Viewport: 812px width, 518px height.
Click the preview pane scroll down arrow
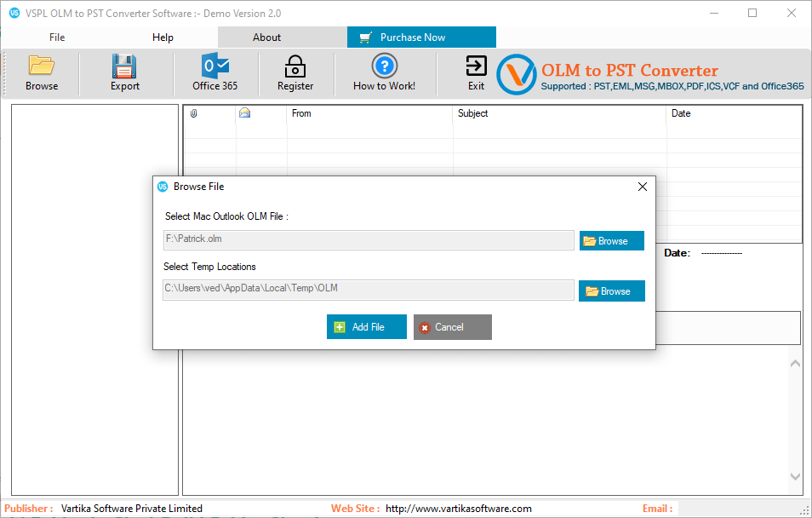pyautogui.click(x=796, y=476)
